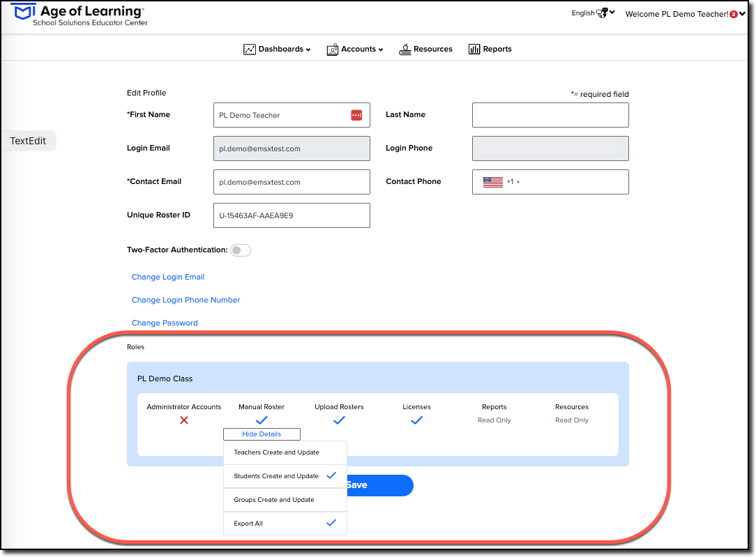
Task: Click the red icon in First Name field
Action: coord(356,115)
